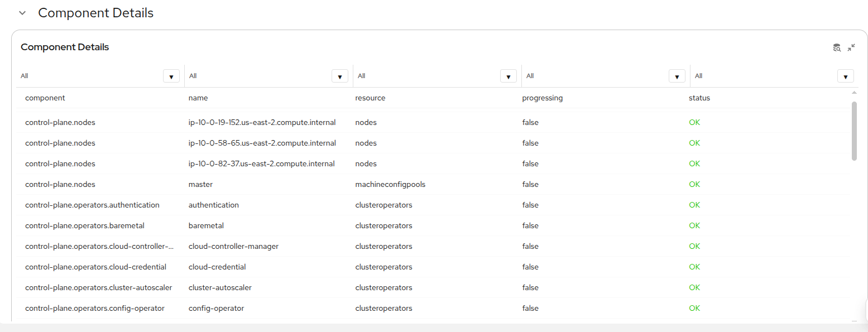Click the control-plane.operators.authentication component cell

[92, 205]
